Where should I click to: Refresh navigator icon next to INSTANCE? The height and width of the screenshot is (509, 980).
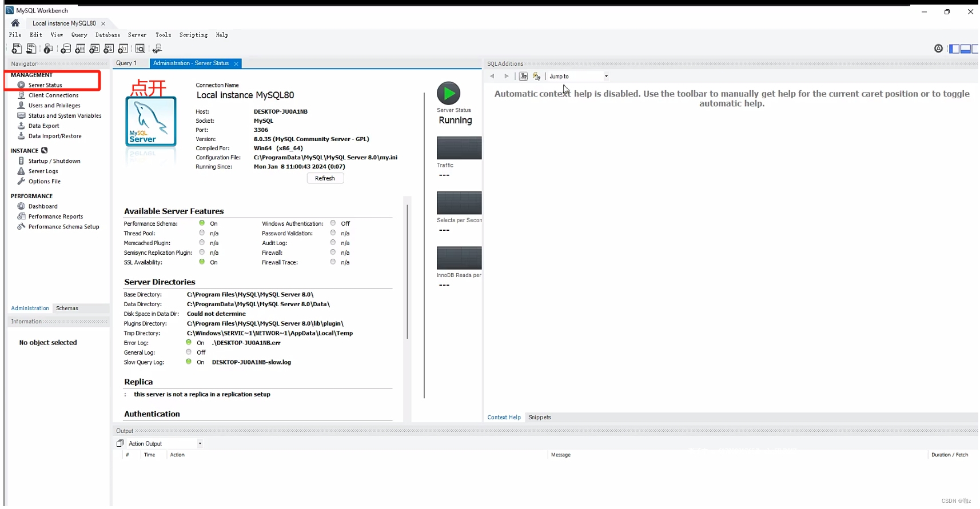[x=45, y=151]
